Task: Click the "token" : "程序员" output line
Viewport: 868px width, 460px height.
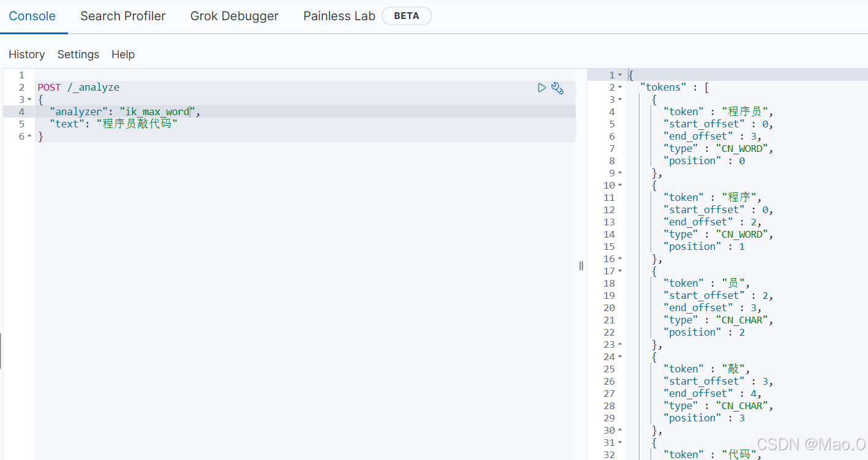Action: (x=719, y=111)
